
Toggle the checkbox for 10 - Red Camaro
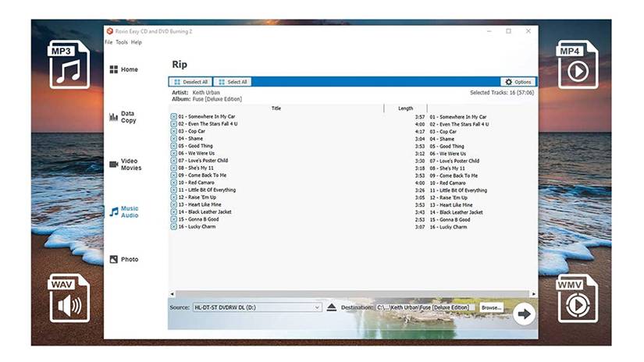coord(173,183)
